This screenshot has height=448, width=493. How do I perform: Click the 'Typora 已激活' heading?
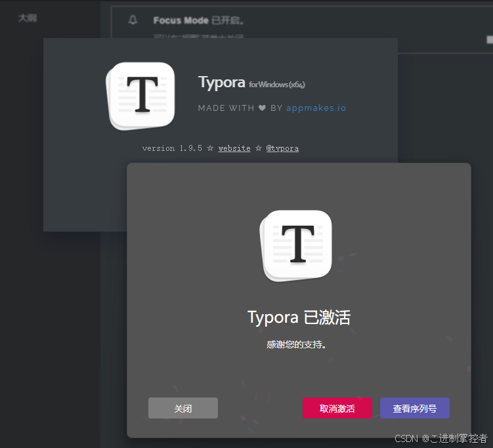(299, 317)
